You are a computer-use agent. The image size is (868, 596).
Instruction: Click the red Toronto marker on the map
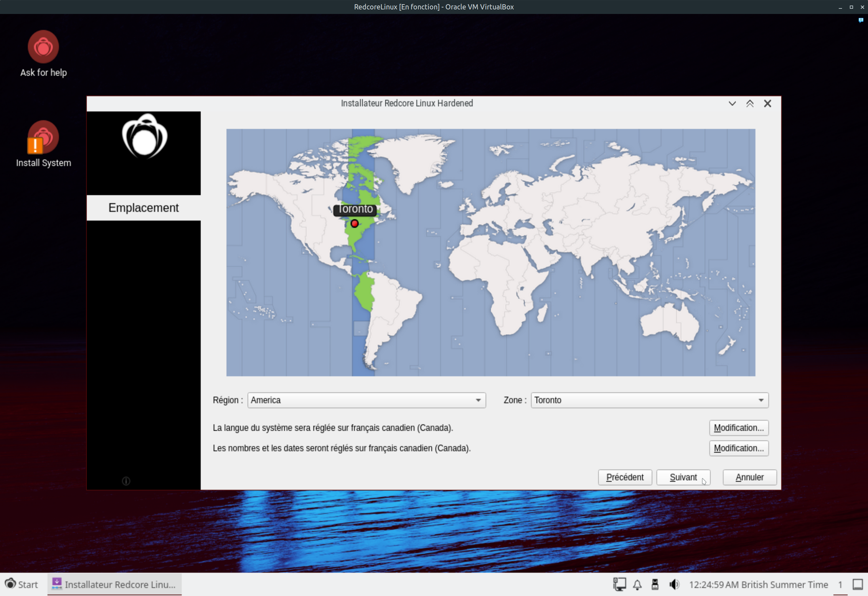coord(355,224)
